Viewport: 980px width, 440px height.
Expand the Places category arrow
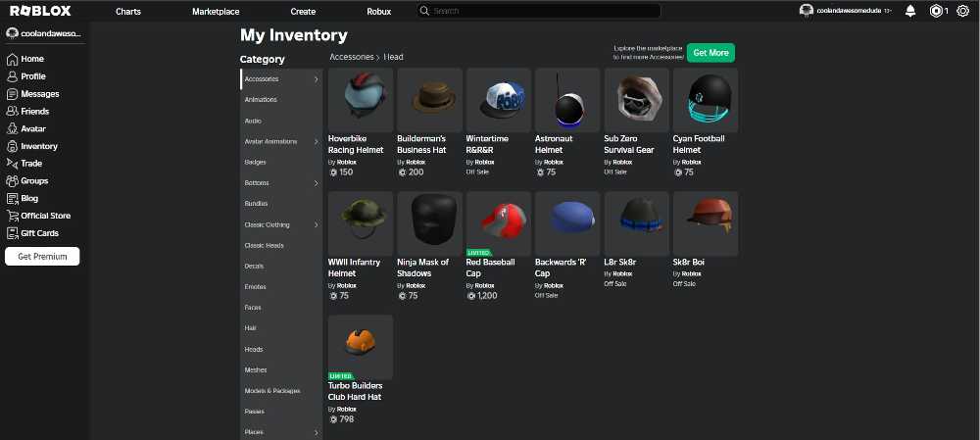(316, 432)
